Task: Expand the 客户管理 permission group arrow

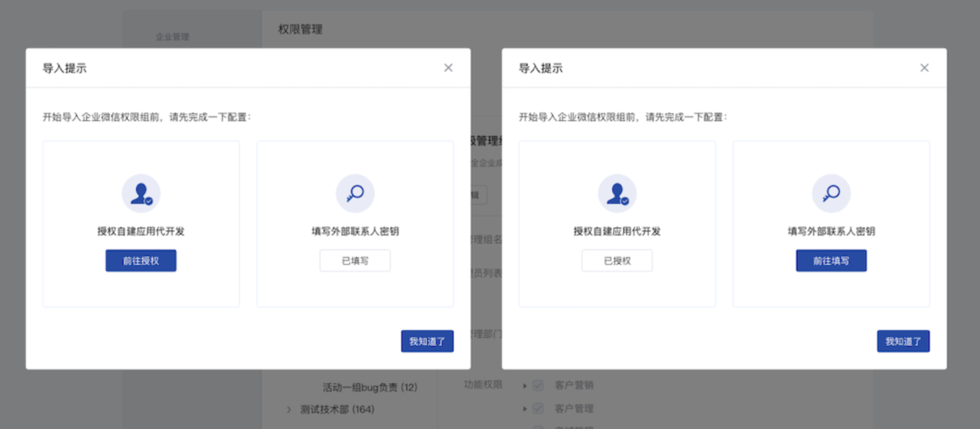Action: (524, 409)
